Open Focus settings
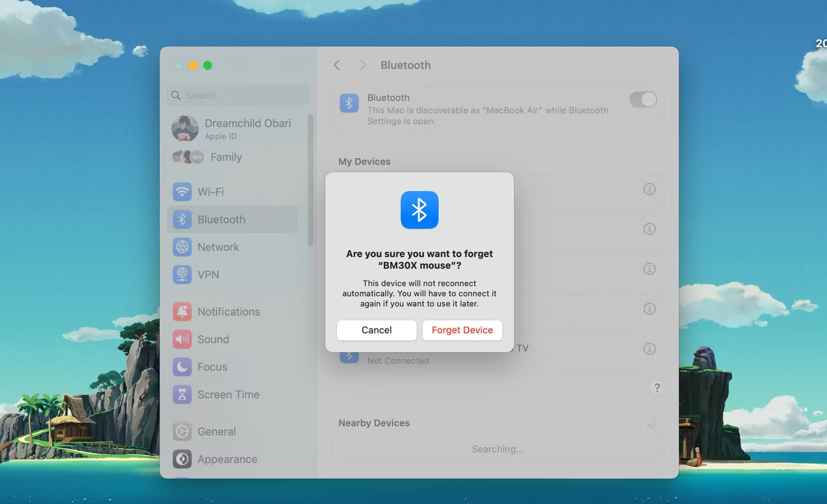This screenshot has width=827, height=504. 212,367
